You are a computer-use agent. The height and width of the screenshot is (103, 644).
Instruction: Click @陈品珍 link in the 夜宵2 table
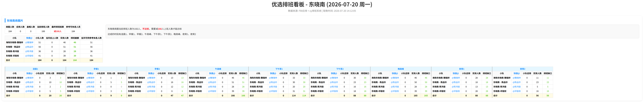pyautogui.click(x=517, y=82)
